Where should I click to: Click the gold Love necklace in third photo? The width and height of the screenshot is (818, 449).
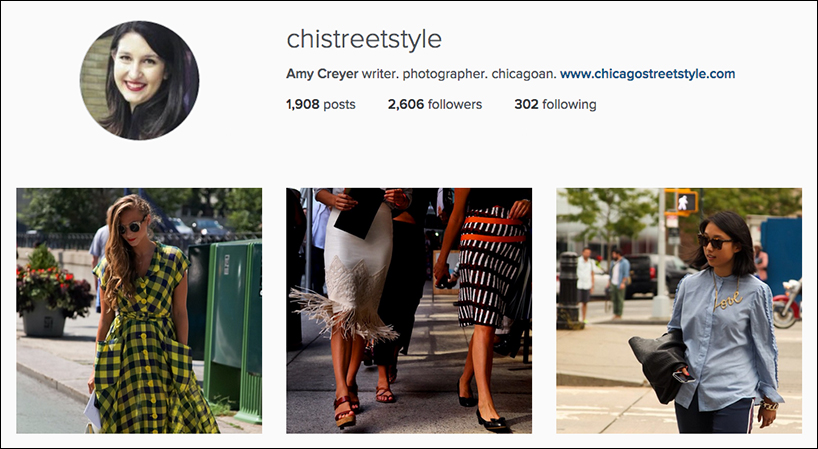pos(727,297)
